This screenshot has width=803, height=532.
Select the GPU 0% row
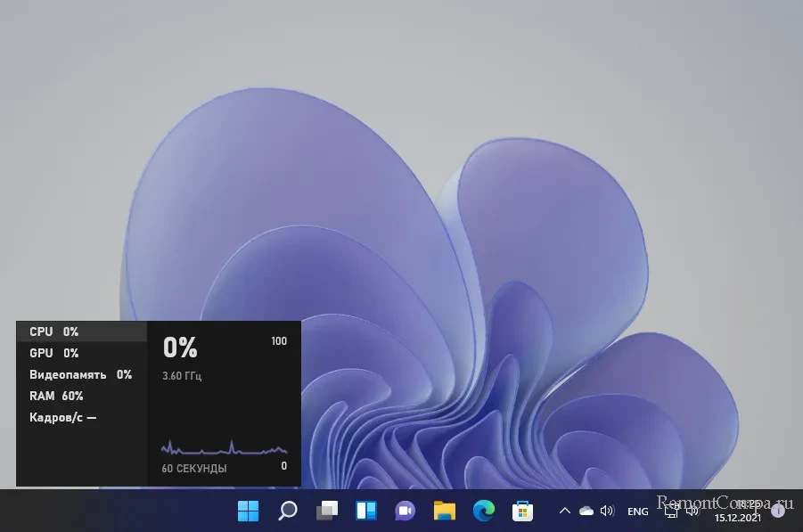82,353
